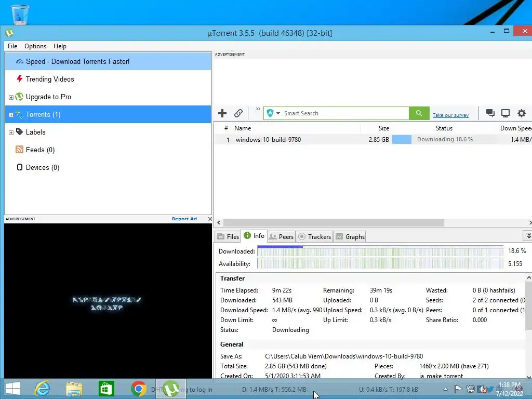
Task: Switch to the Info tab
Action: coord(254,236)
